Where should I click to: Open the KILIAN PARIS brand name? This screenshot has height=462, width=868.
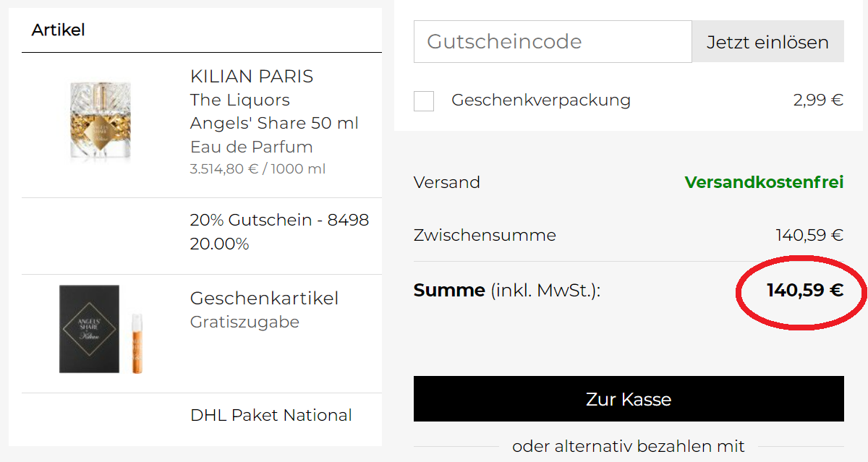pos(252,77)
